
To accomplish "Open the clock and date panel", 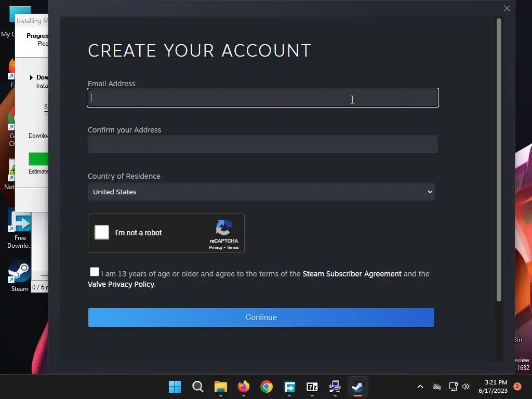I will [493, 387].
